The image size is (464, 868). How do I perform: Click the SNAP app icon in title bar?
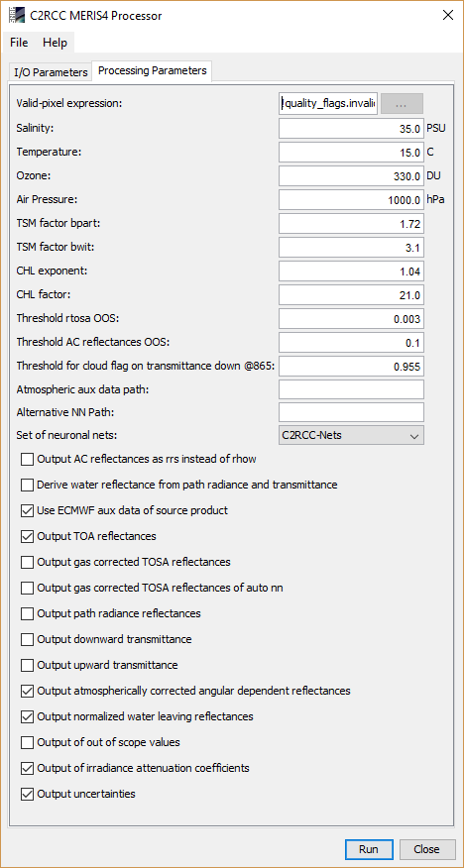pyautogui.click(x=17, y=16)
